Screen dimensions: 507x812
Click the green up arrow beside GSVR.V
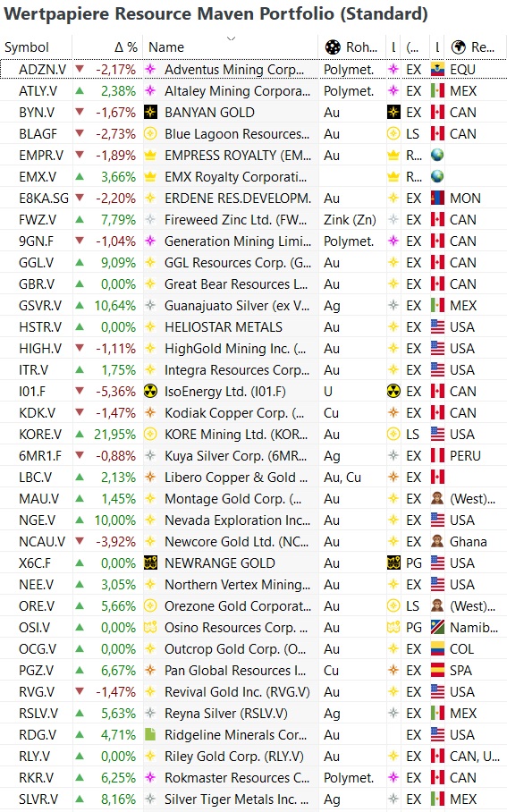(x=80, y=305)
